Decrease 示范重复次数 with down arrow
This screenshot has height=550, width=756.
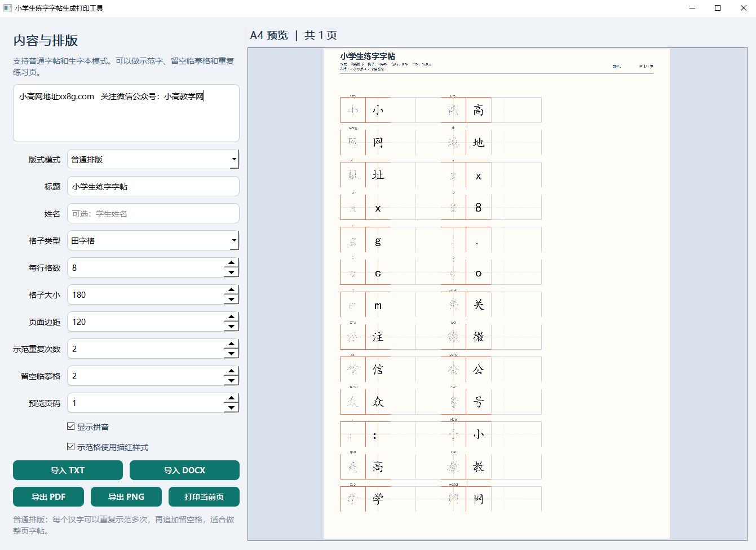tap(231, 354)
